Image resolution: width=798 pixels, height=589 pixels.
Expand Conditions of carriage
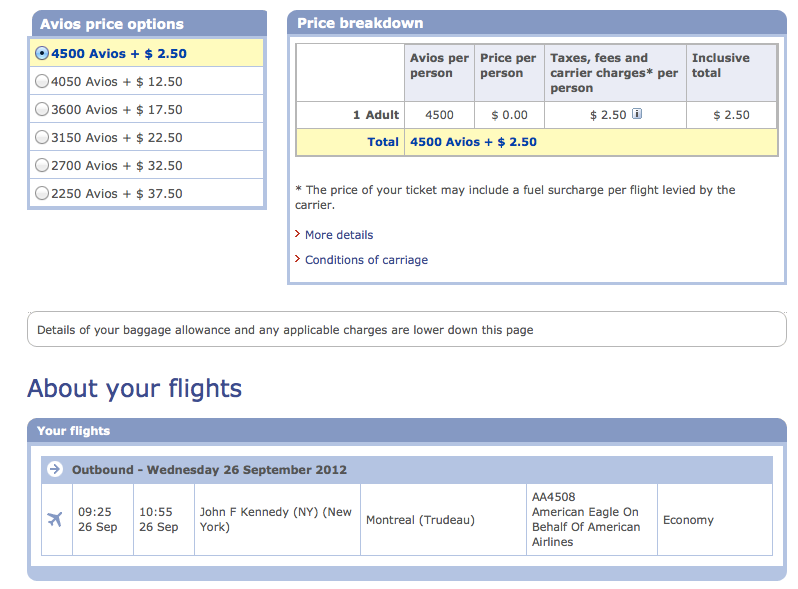(366, 260)
